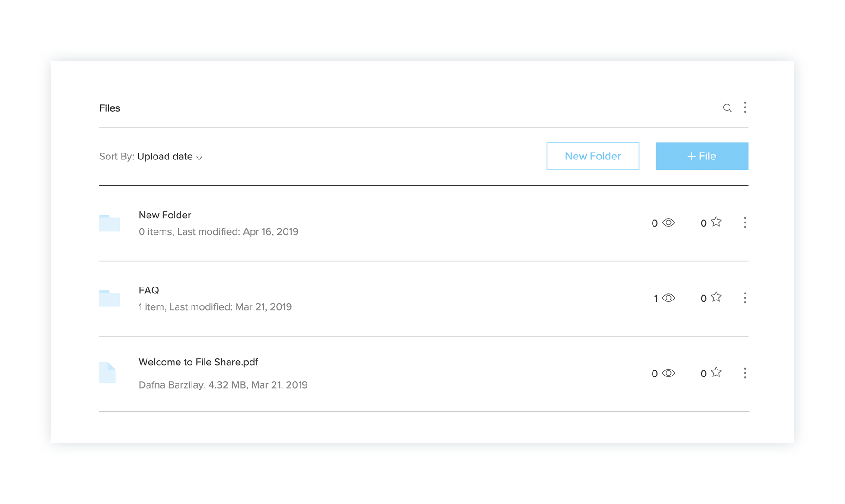Viewport: 845px width, 504px height.
Task: Click views eye icon for Welcome to File Share.pdf
Action: pyautogui.click(x=668, y=373)
